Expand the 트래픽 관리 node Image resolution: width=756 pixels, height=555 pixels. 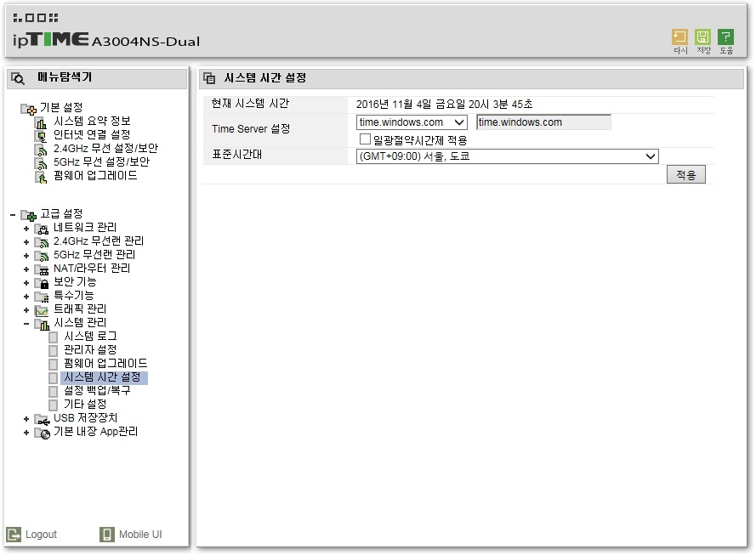tap(26, 310)
